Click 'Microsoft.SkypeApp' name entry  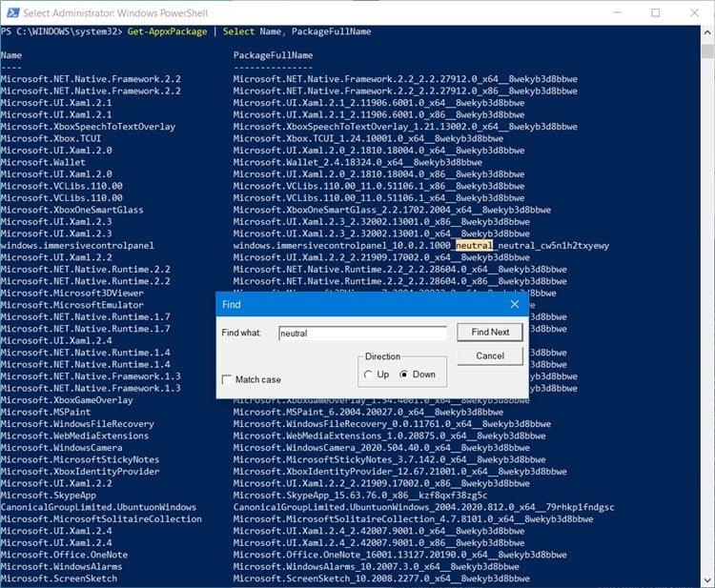click(x=49, y=496)
